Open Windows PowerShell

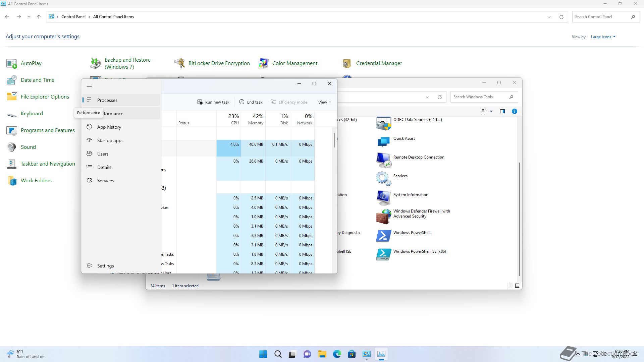coord(403,236)
